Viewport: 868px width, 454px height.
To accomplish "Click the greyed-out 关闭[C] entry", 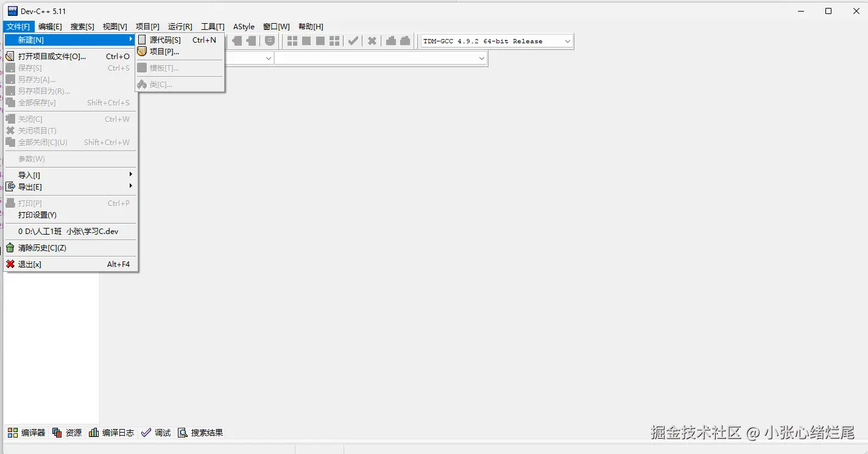I will coord(71,119).
